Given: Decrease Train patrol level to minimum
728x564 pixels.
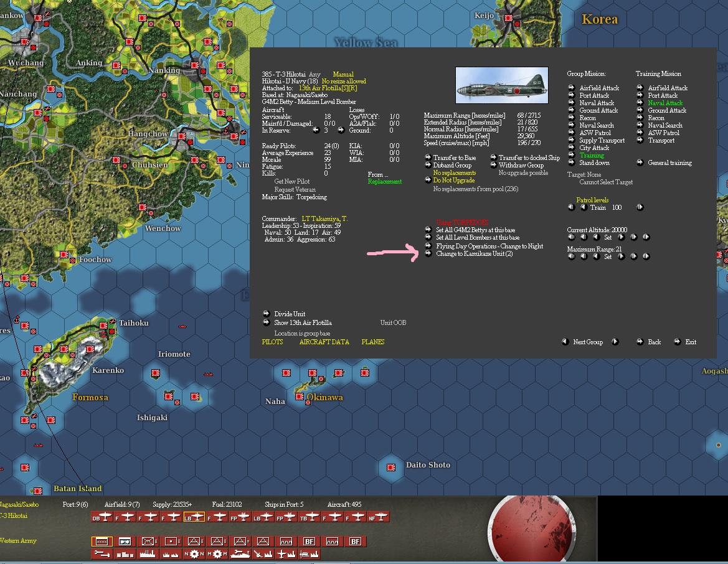Looking at the screenshot, I should point(572,207).
